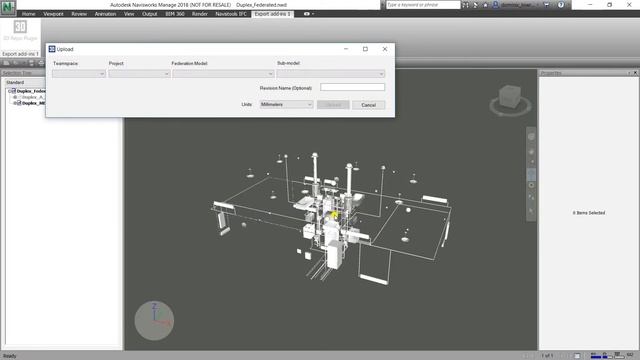Select the select tool on navigation bar

531,211
